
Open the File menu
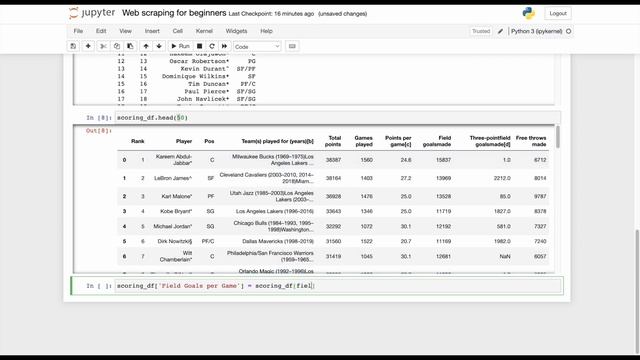(78, 31)
